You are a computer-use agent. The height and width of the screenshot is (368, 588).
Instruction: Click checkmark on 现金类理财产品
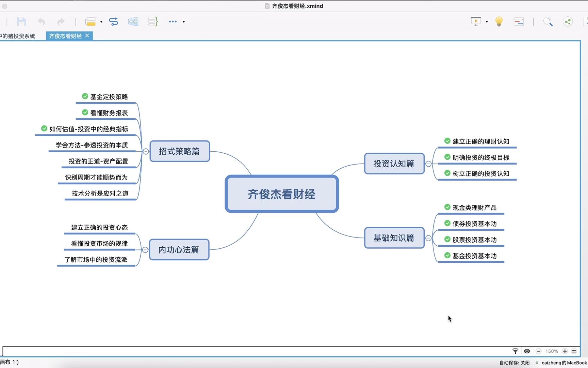[447, 207]
